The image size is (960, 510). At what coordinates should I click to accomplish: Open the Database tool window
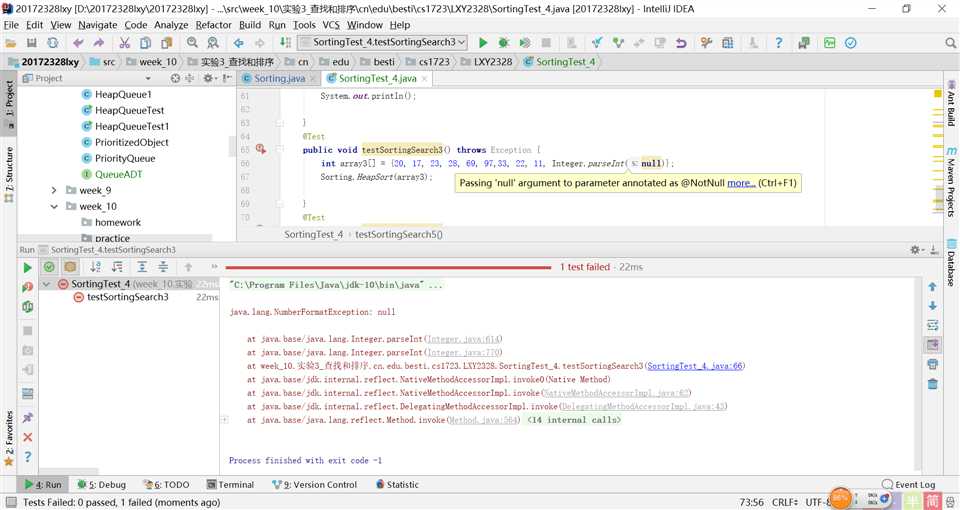tap(951, 263)
